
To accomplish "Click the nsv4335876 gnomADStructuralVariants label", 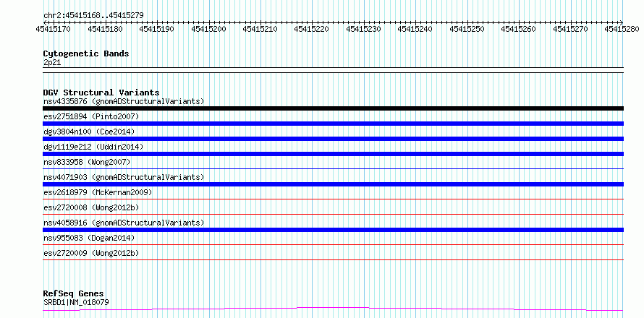I will click(x=124, y=101).
